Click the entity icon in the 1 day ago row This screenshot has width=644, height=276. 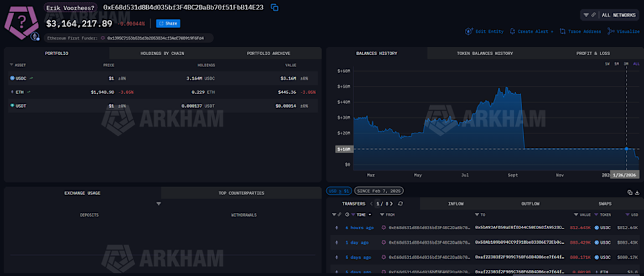384,243
